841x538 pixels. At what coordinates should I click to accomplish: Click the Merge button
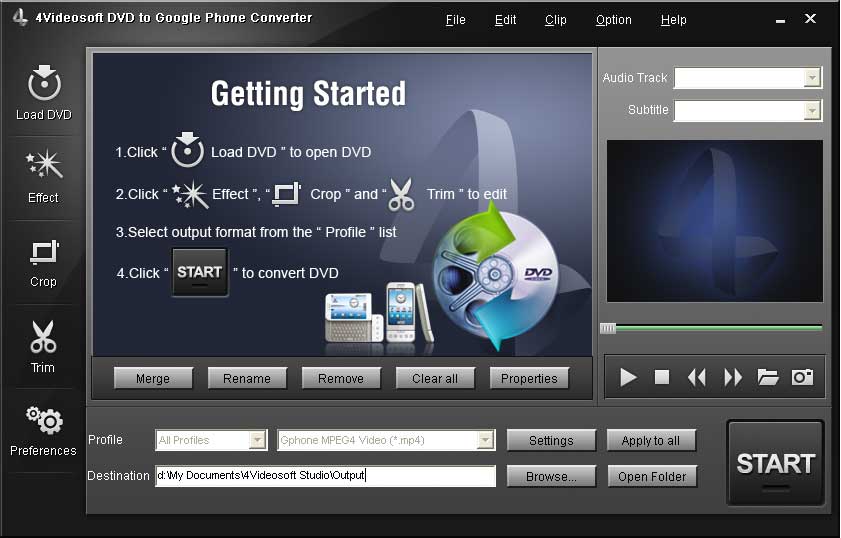coord(153,378)
